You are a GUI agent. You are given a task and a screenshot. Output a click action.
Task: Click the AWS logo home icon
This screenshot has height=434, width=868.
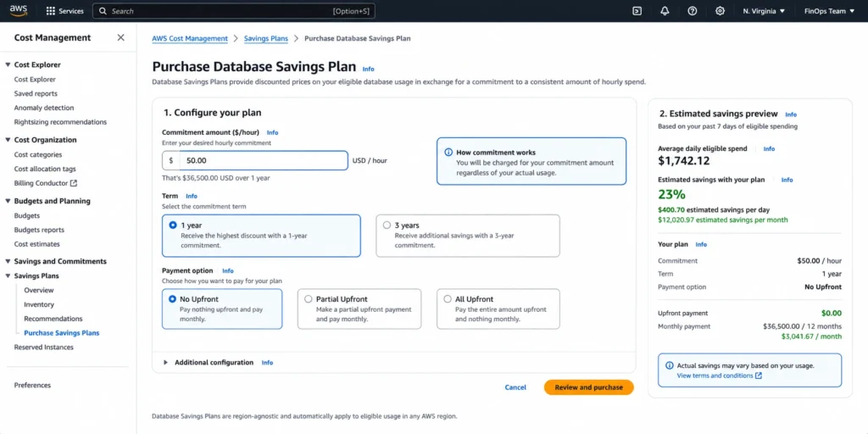[x=19, y=10]
